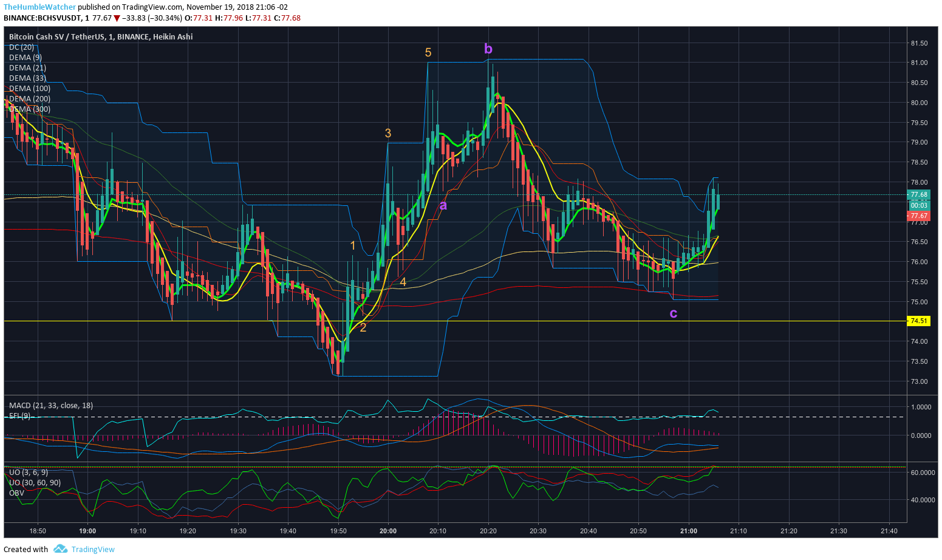Select the −33.83 (−30.34%) change text
The image size is (942, 560).
click(152, 18)
